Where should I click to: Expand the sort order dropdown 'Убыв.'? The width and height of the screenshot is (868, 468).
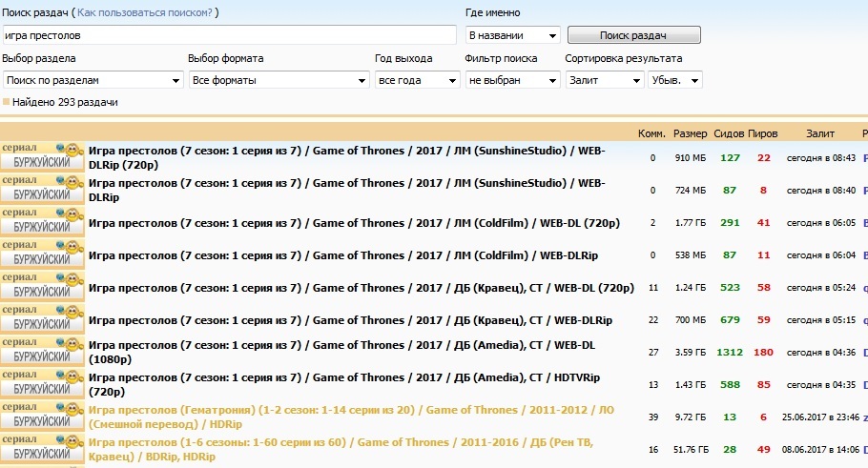click(x=674, y=80)
